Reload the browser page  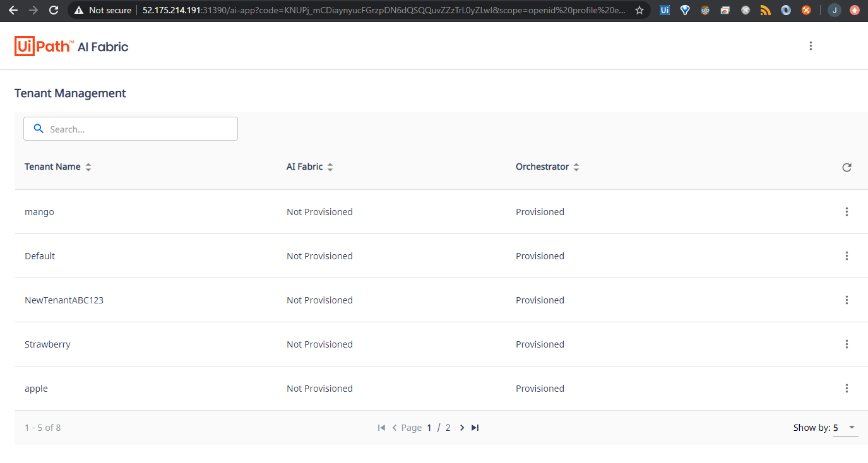tap(54, 10)
